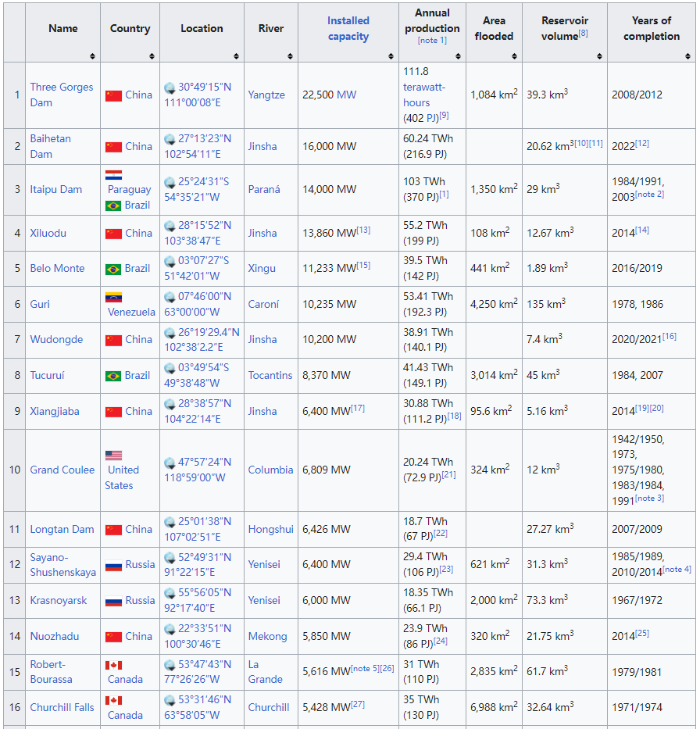Click the China flag icon in Longtan Dam row
Viewport: 700px width, 729px height.
(x=113, y=530)
